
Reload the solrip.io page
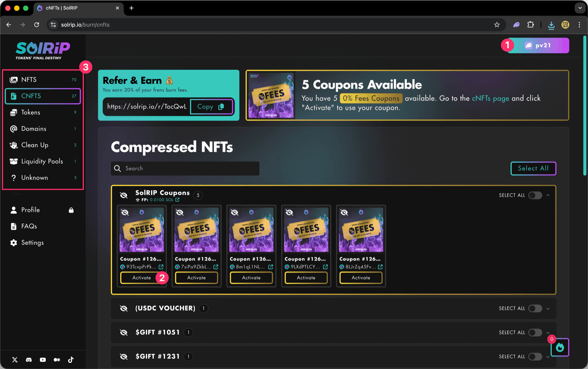(36, 25)
